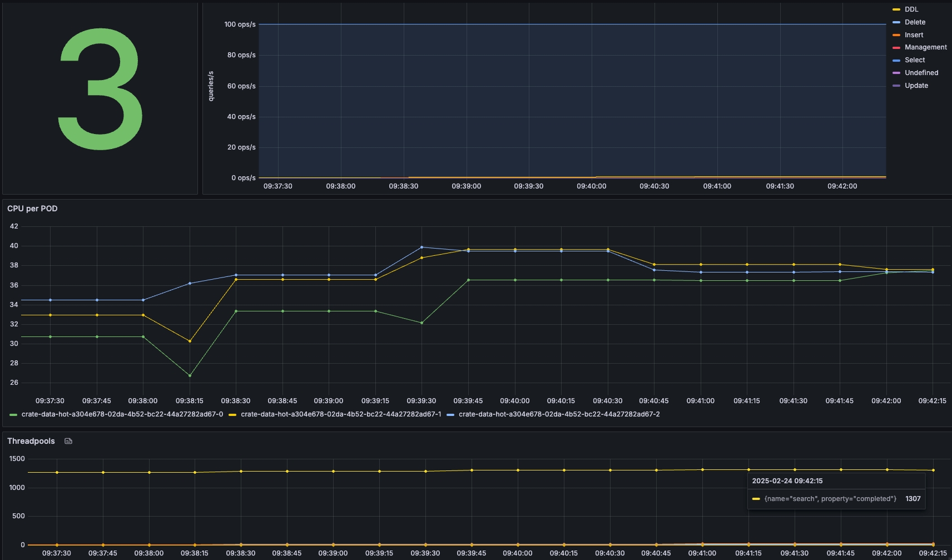Click the queries/s axis label
The image size is (952, 560).
(211, 86)
